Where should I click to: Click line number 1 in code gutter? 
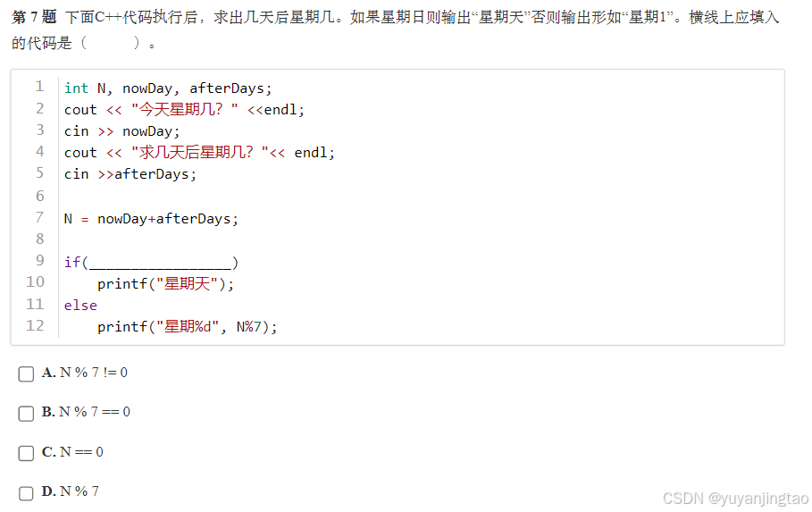pos(40,87)
